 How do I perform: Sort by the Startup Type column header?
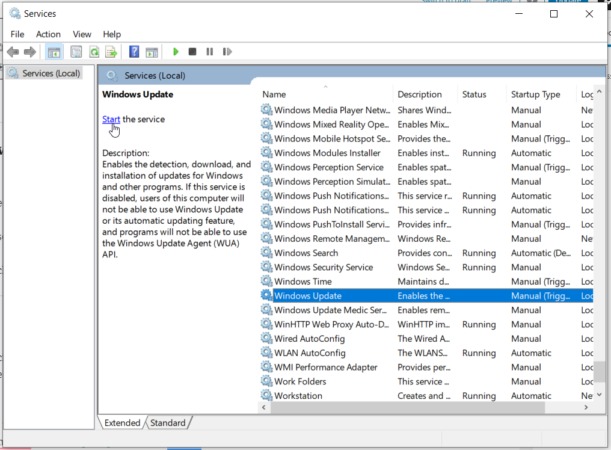pos(536,94)
